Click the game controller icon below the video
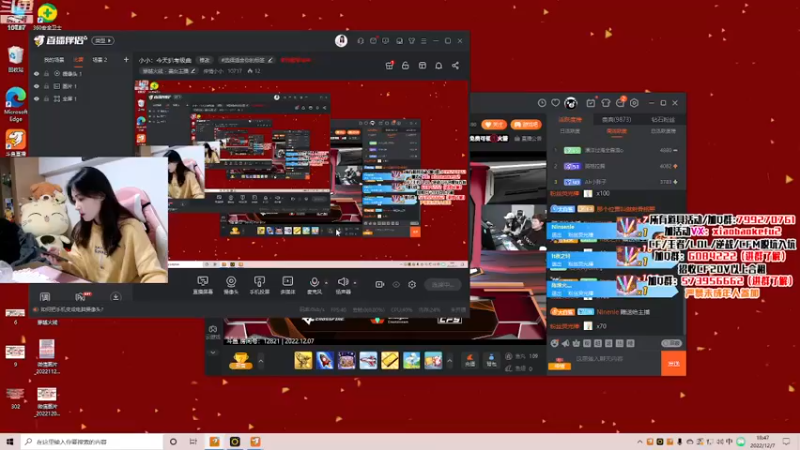 pyautogui.click(x=213, y=329)
